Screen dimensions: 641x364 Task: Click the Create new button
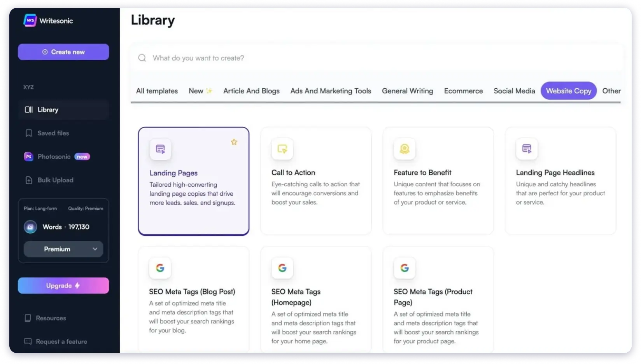coord(63,52)
